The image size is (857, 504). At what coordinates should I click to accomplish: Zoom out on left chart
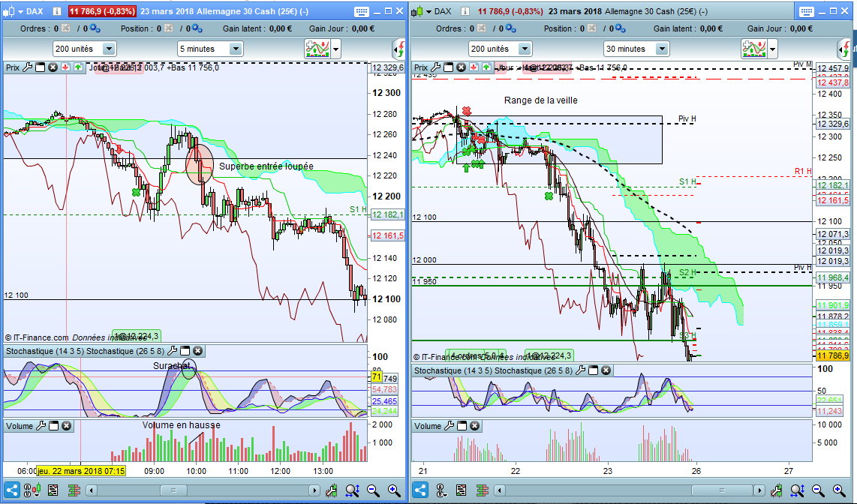click(373, 490)
